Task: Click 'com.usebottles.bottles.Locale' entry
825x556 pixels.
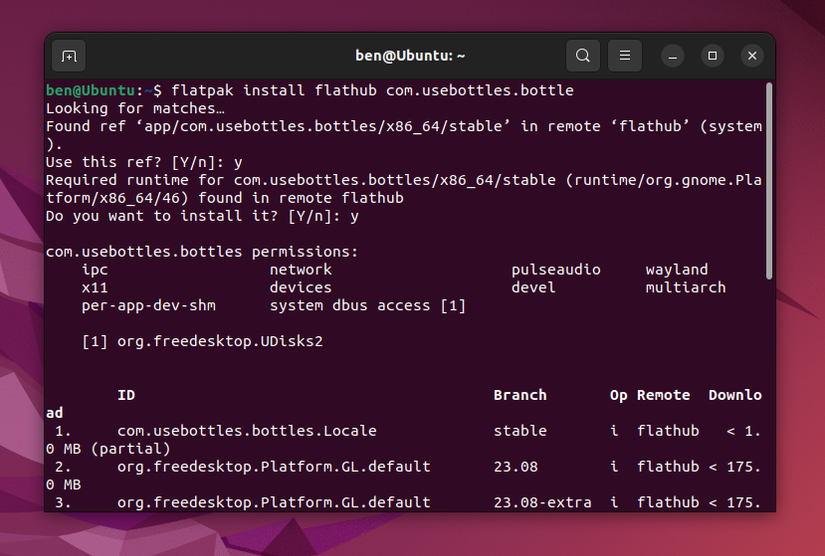Action: (247, 431)
